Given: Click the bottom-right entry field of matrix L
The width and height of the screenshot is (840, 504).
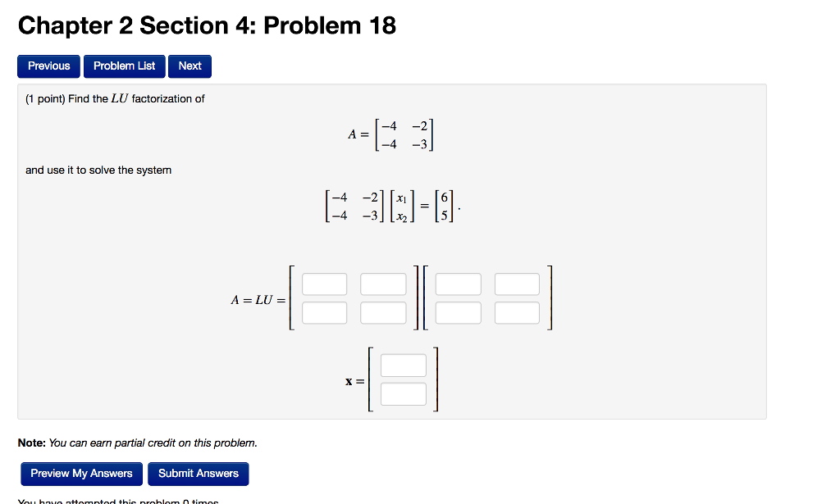Looking at the screenshot, I should [382, 312].
